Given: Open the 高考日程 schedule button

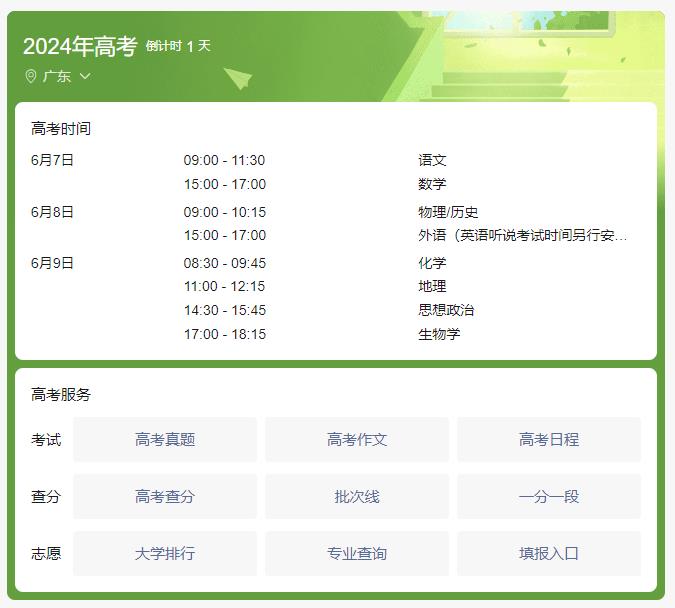Looking at the screenshot, I should 549,439.
